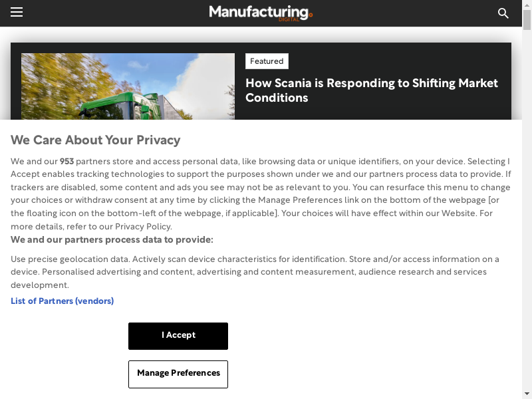Screen dimensions: 532x399
Task: Click the scrollbar down arrow
Action: tap(527, 393)
